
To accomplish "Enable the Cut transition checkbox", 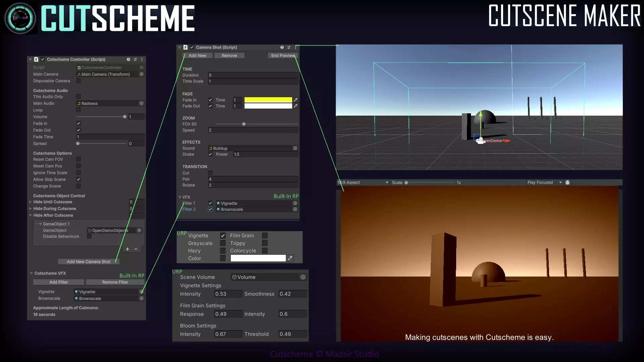I will (210, 173).
